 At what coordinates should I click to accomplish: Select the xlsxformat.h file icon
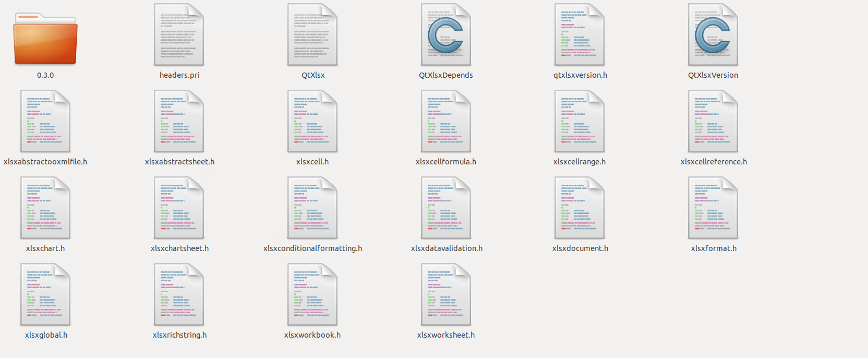pyautogui.click(x=713, y=208)
